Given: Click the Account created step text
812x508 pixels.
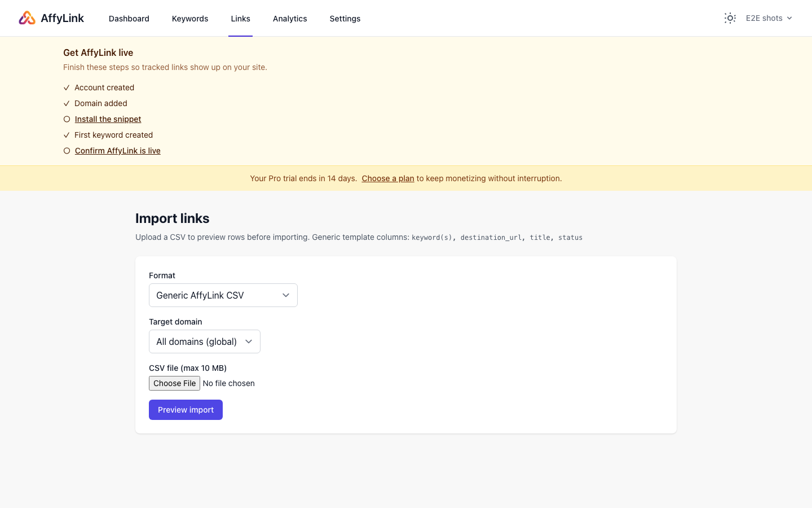Looking at the screenshot, I should pos(104,87).
